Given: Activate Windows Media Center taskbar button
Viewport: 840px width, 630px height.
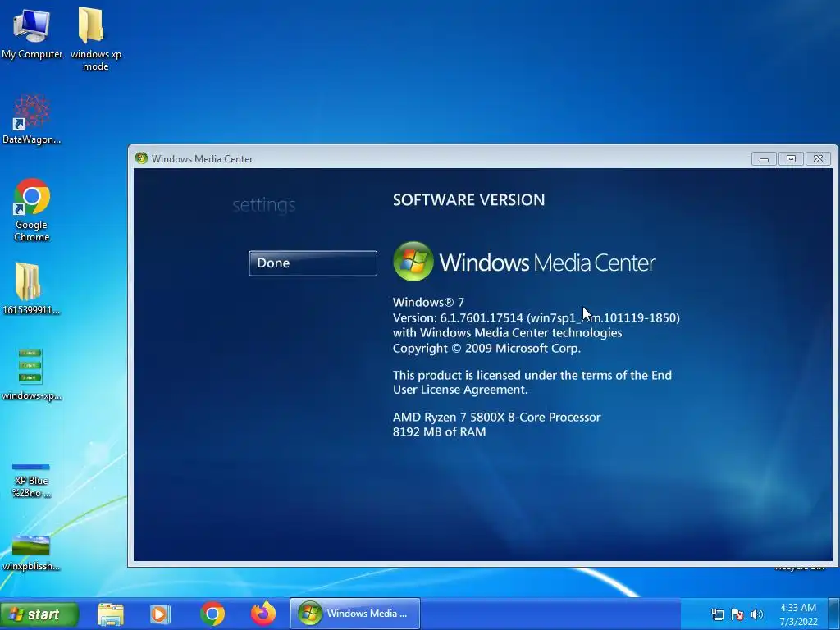Looking at the screenshot, I should (354, 614).
